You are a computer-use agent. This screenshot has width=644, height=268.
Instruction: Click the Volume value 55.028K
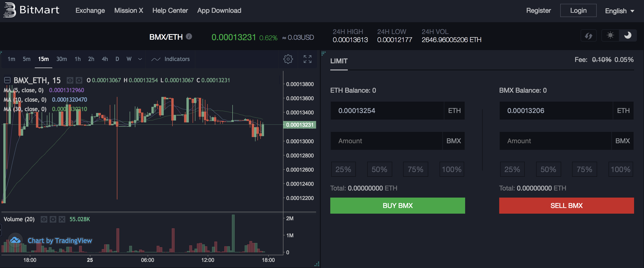pyautogui.click(x=80, y=219)
